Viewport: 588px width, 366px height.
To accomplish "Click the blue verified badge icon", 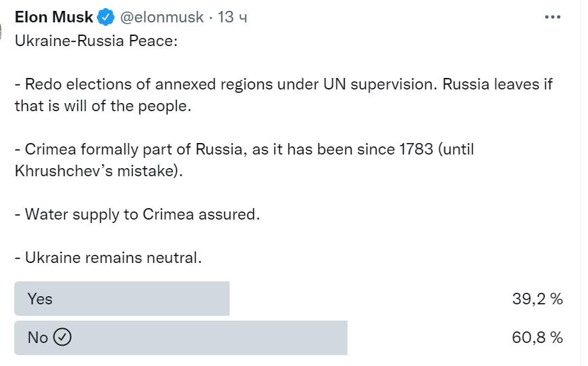I will pos(106,18).
